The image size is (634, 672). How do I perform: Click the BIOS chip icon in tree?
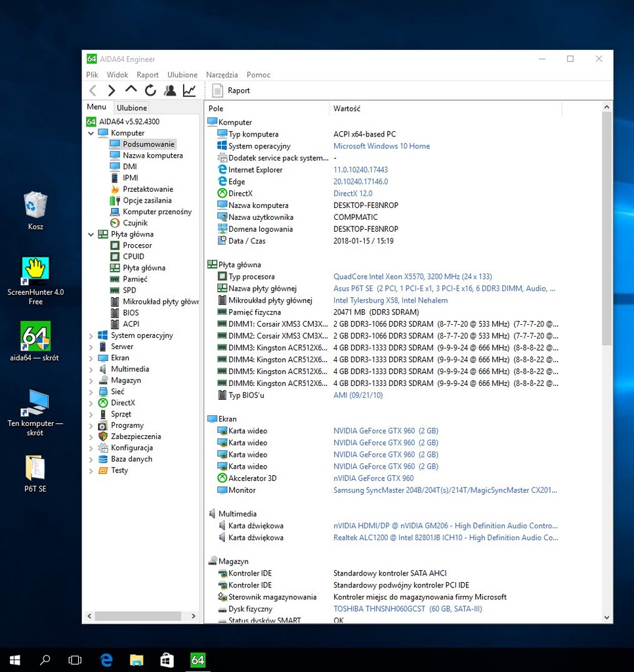tap(114, 313)
